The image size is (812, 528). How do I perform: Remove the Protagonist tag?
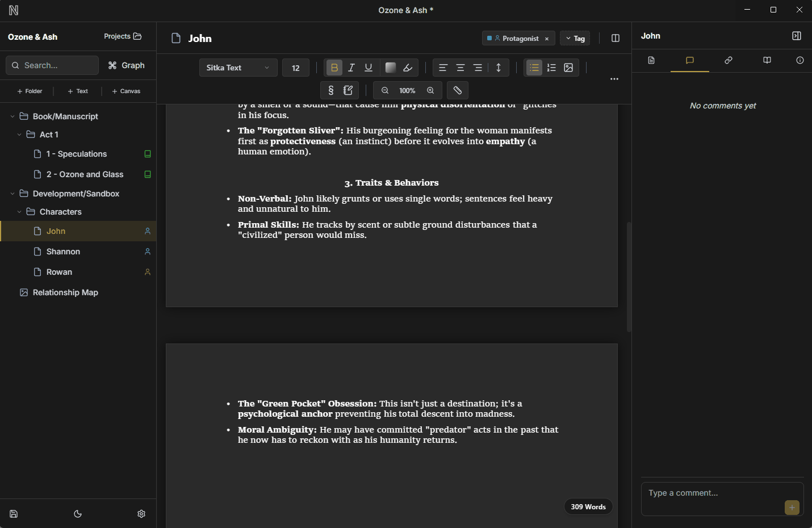547,38
